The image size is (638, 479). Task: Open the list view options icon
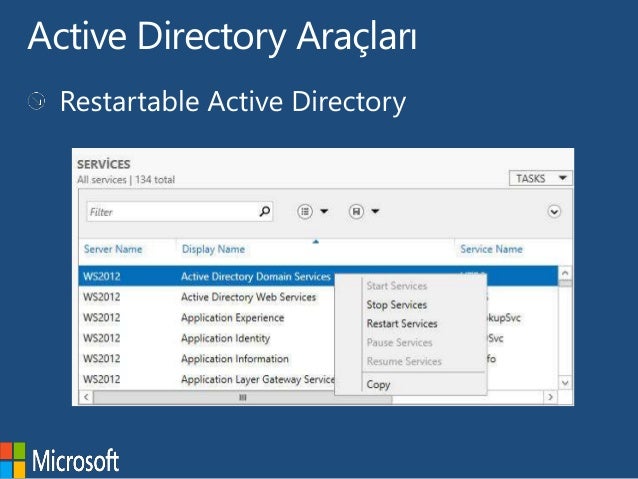point(305,212)
